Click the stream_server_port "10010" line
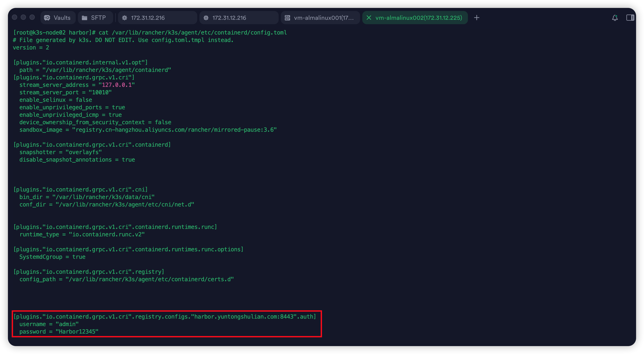The width and height of the screenshot is (644, 354). pyautogui.click(x=66, y=92)
